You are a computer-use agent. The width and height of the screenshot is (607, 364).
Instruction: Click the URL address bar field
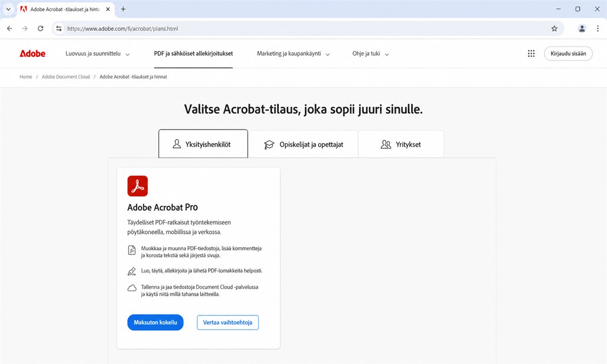(308, 29)
